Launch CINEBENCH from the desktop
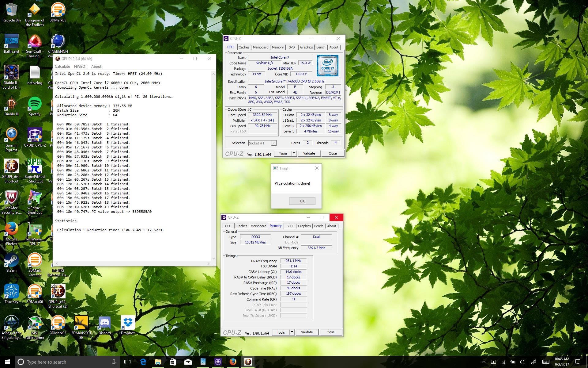This screenshot has height=368, width=588. (58, 44)
